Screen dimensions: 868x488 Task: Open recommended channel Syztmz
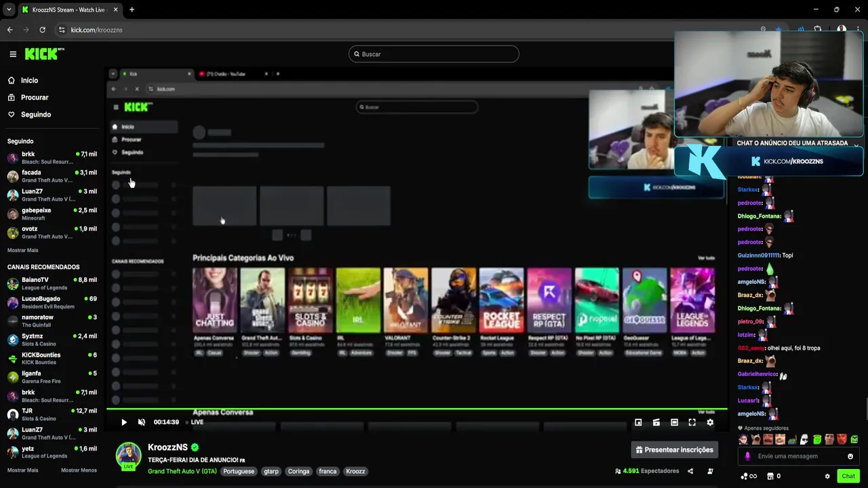tap(52, 340)
